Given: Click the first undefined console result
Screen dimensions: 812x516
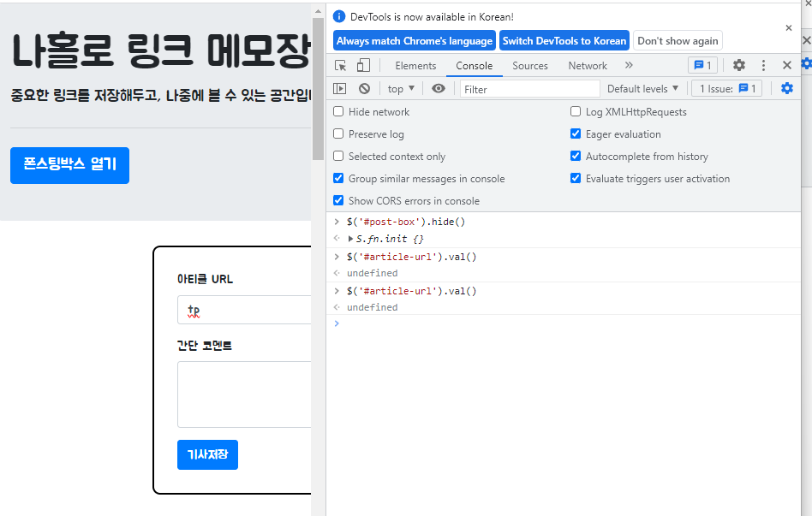Looking at the screenshot, I should click(x=373, y=273).
